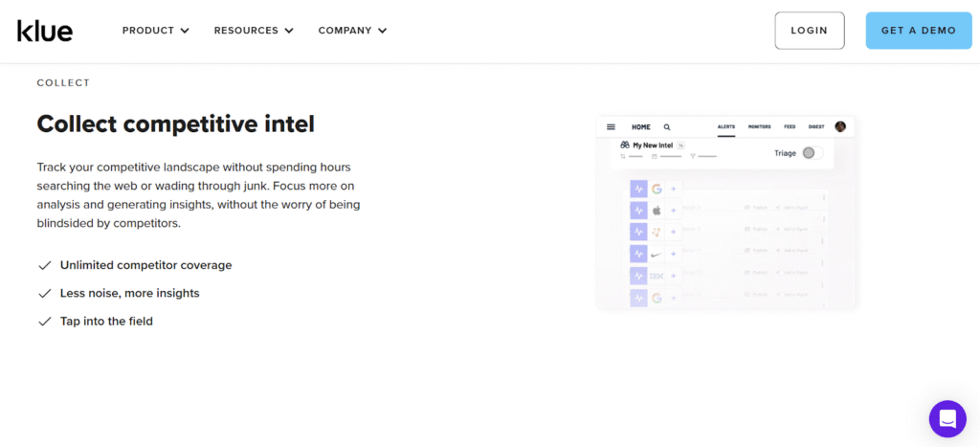
Task: Switch to the Alerts tab in the preview
Action: (x=726, y=127)
